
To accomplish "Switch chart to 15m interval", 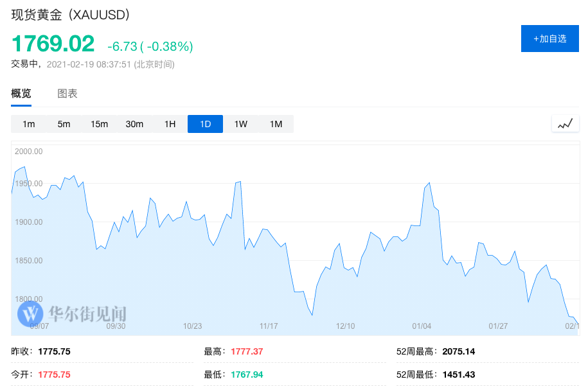I will pyautogui.click(x=100, y=124).
